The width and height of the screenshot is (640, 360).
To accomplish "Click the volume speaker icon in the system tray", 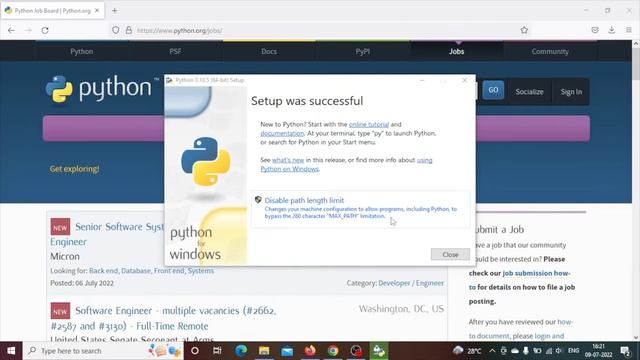I will [x=559, y=351].
